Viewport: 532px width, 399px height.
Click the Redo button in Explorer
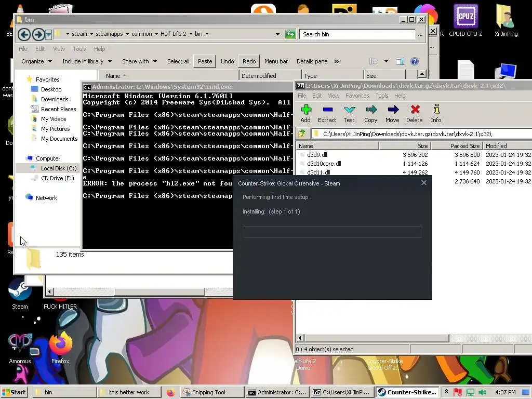[x=249, y=61]
